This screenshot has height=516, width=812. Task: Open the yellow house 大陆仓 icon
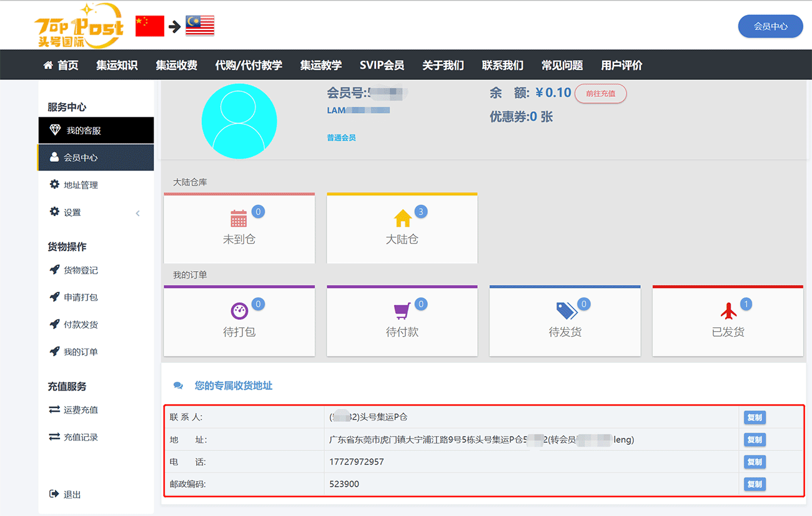[402, 219]
